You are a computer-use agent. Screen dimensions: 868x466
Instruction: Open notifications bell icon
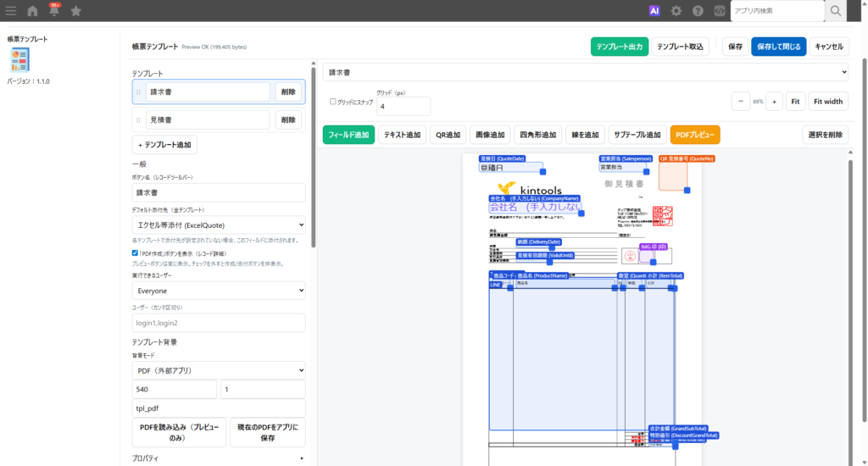pos(54,11)
